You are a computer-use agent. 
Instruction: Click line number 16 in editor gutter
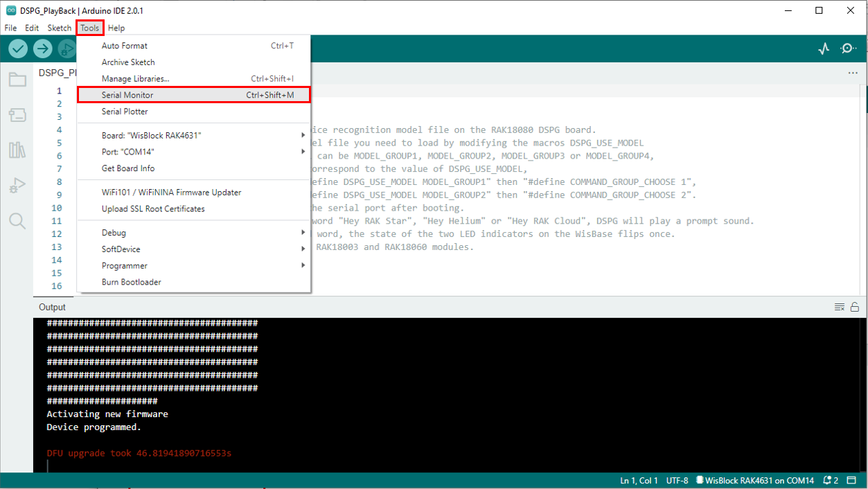[x=56, y=286]
